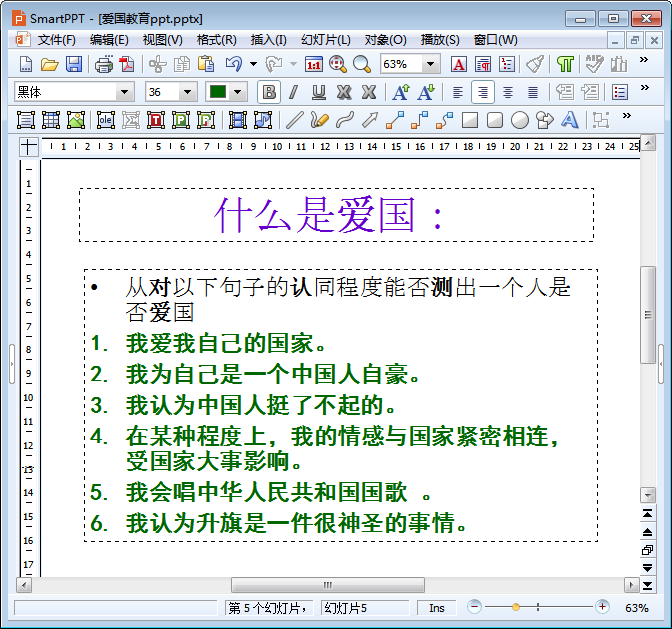
Task: Click the Cut scissors icon
Action: [157, 64]
